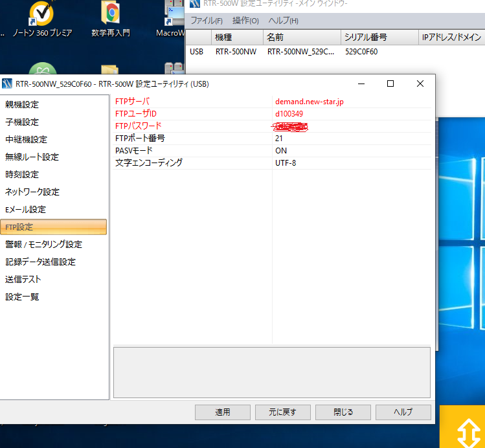Click the 元に戻す button
The width and height of the screenshot is (485, 448).
click(283, 412)
